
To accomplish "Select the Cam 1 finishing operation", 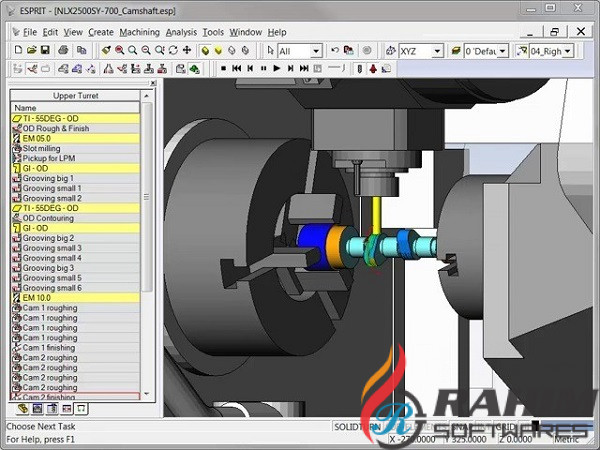I will pos(75,347).
